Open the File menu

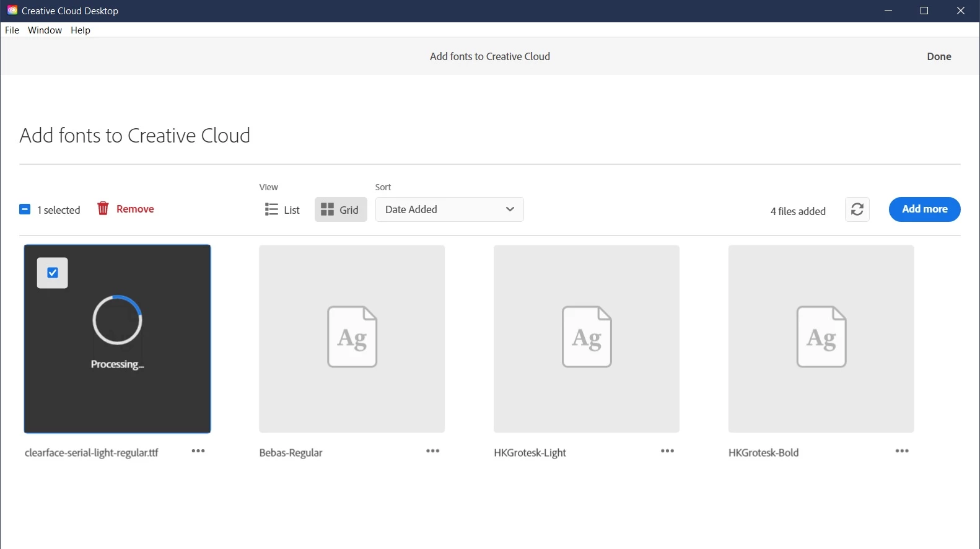coord(12,30)
